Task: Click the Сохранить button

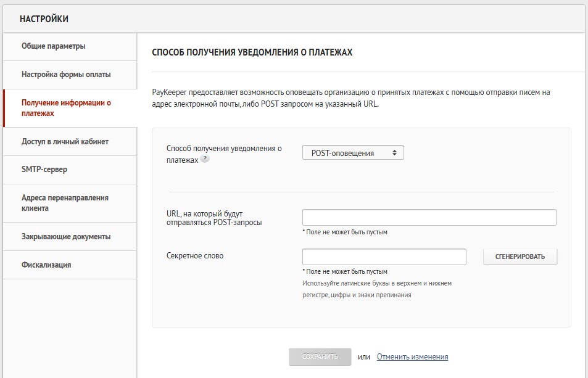Action: (x=320, y=357)
